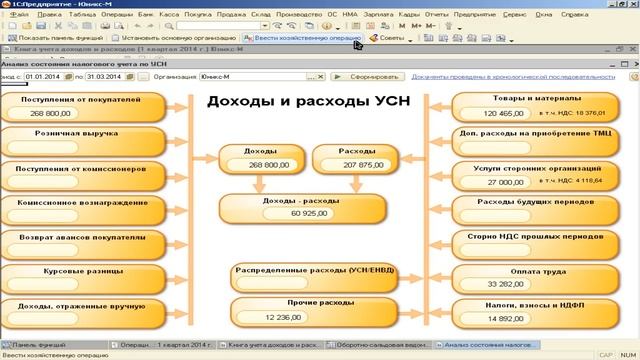Image resolution: width=640 pixels, height=360 pixels.
Task: Click the M+ memory add button
Action: point(416,26)
